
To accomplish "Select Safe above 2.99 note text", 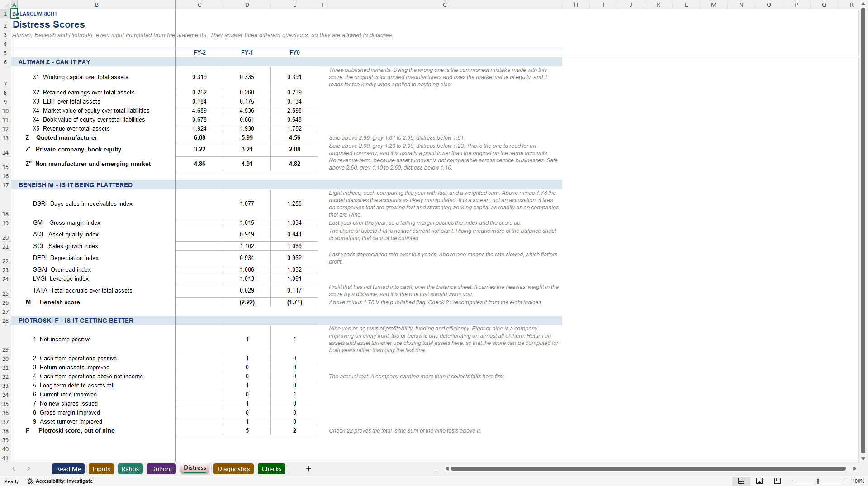I will (x=397, y=138).
